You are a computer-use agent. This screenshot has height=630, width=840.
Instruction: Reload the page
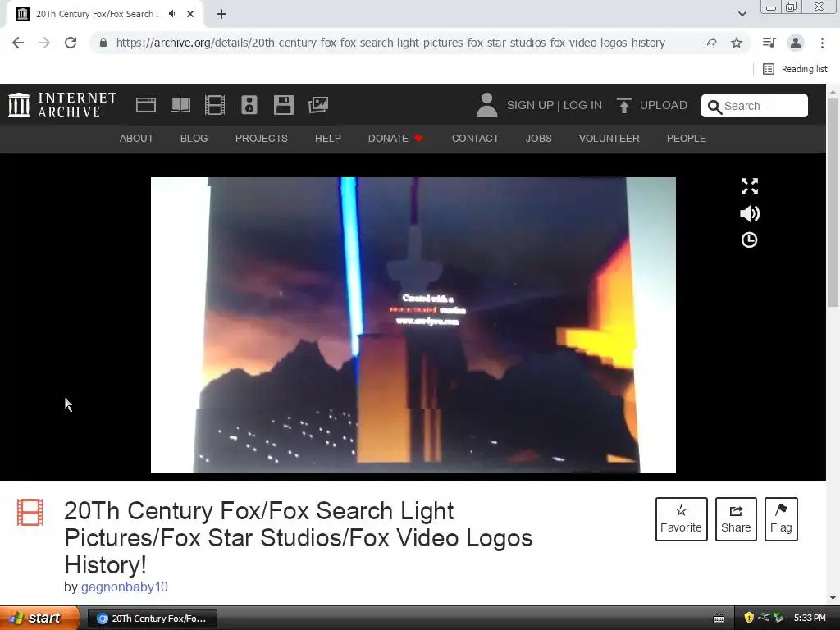click(71, 43)
